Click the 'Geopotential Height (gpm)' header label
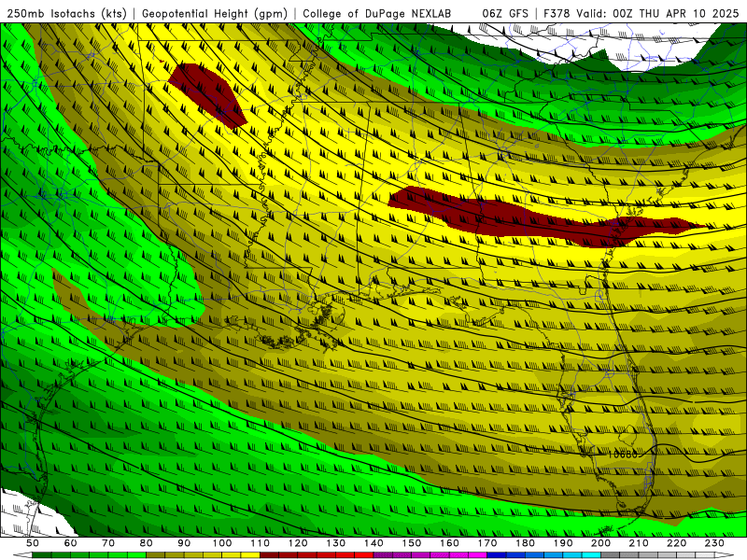The image size is (747, 560). pyautogui.click(x=215, y=14)
